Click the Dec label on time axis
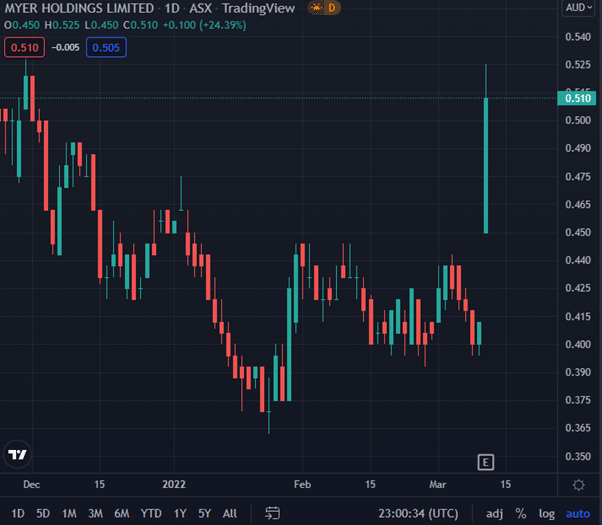This screenshot has height=525, width=602. [x=31, y=484]
